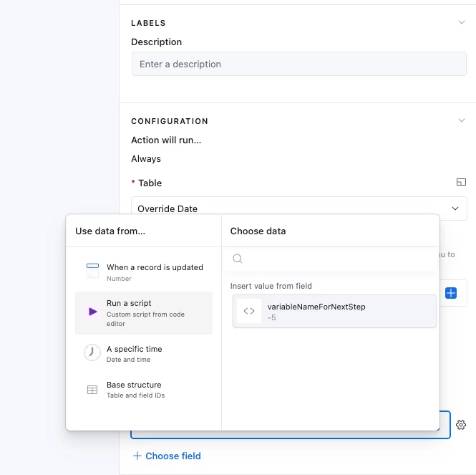Insert variableNameForNextStep value
The height and width of the screenshot is (475, 476).
[334, 311]
